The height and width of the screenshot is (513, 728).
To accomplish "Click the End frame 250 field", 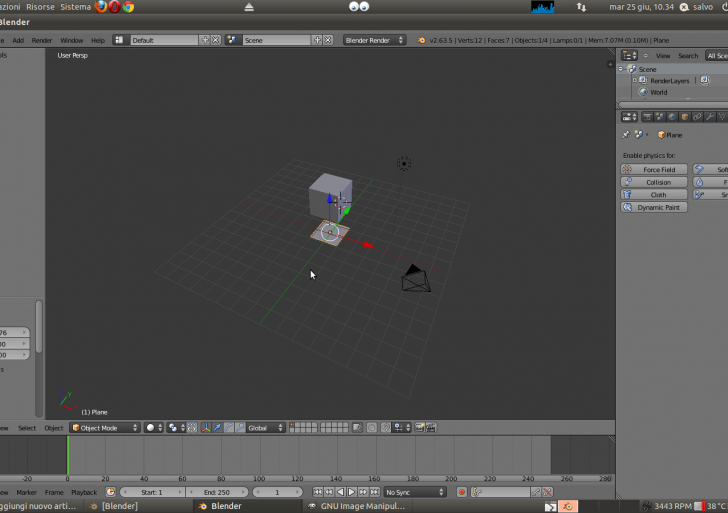I will click(x=217, y=492).
